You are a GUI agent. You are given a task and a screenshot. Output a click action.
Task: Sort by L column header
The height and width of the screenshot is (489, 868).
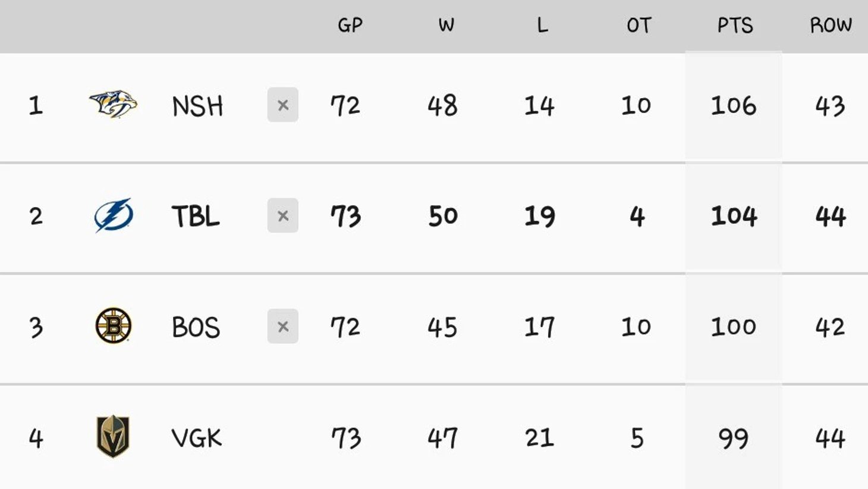[542, 25]
